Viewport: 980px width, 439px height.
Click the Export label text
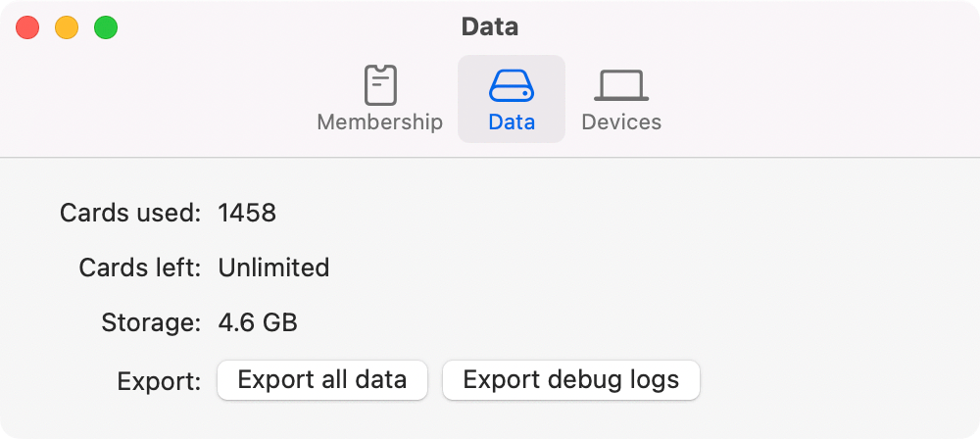click(x=159, y=381)
